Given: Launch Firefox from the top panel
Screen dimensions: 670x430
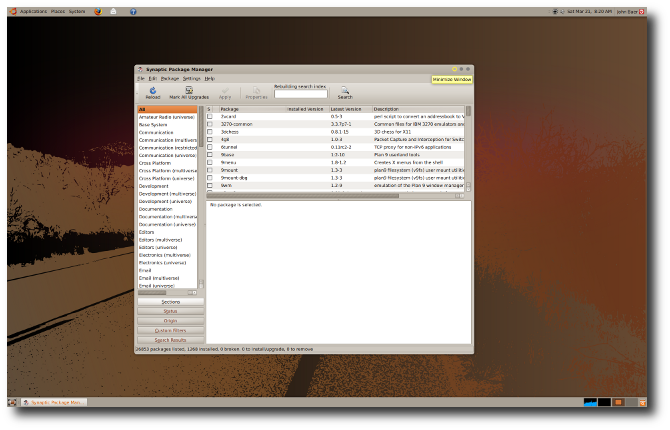Looking at the screenshot, I should point(98,12).
